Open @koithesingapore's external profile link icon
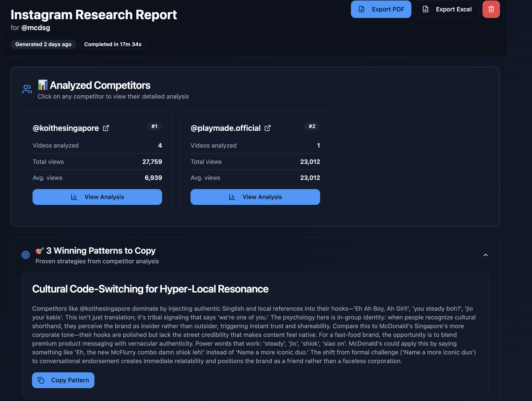The height and width of the screenshot is (401, 532). pos(106,128)
